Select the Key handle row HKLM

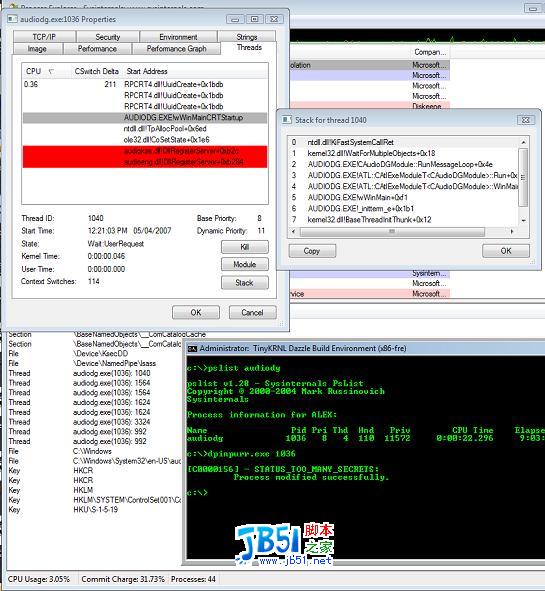click(94, 490)
